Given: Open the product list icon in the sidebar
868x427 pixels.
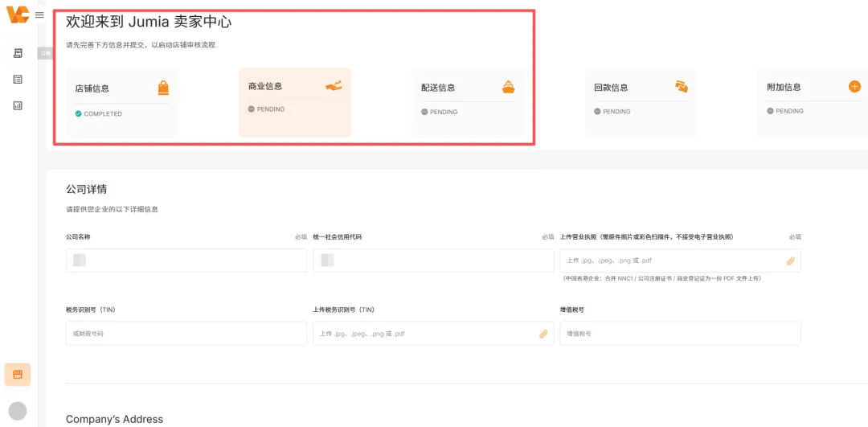Looking at the screenshot, I should [x=18, y=80].
